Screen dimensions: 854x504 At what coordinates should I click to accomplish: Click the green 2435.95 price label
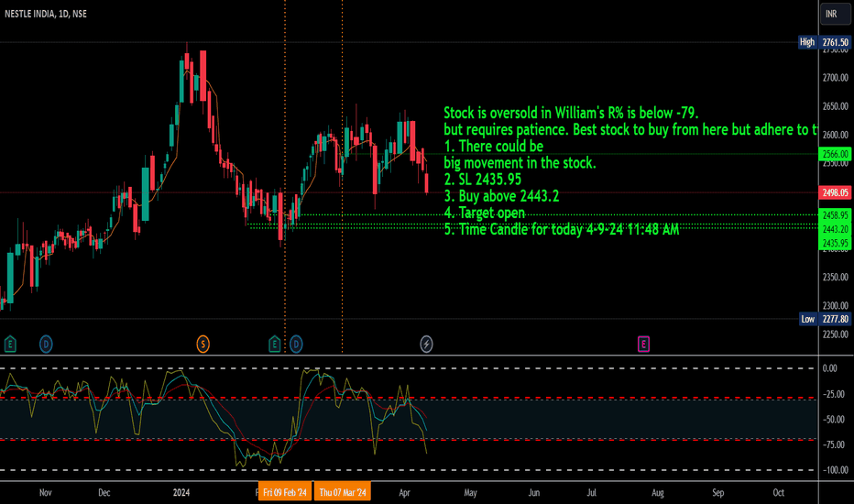[835, 243]
